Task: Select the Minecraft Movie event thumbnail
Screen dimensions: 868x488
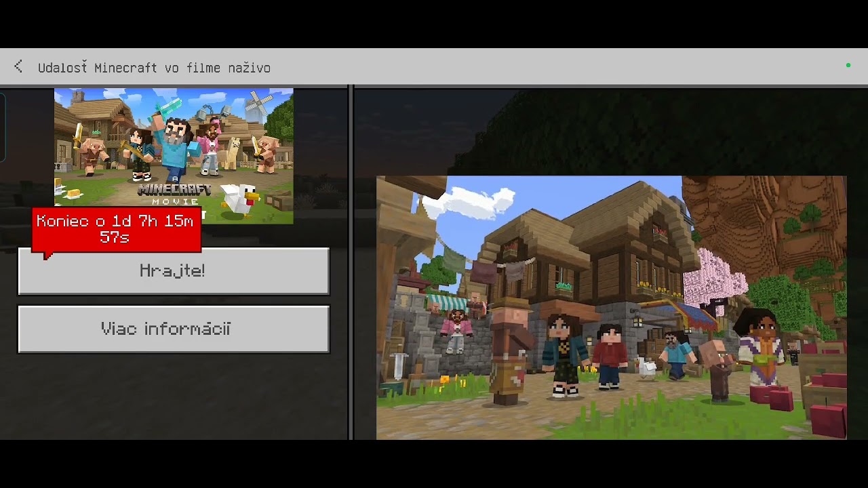Action: coord(174,156)
